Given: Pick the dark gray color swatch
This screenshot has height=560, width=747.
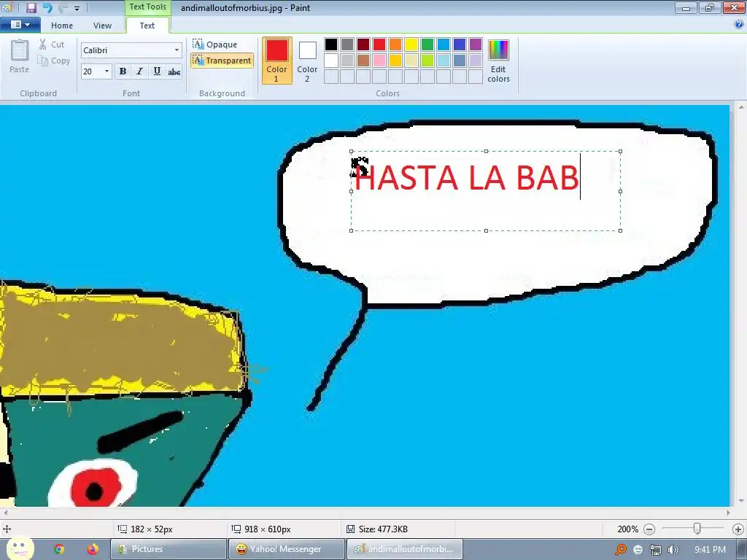Looking at the screenshot, I should click(347, 44).
